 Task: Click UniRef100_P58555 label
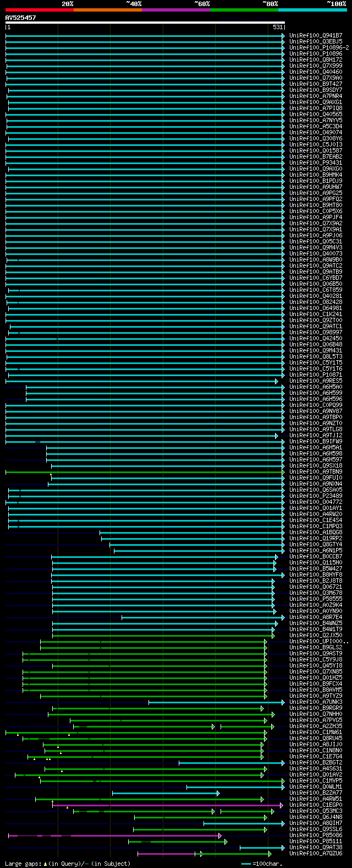[x=316, y=599]
